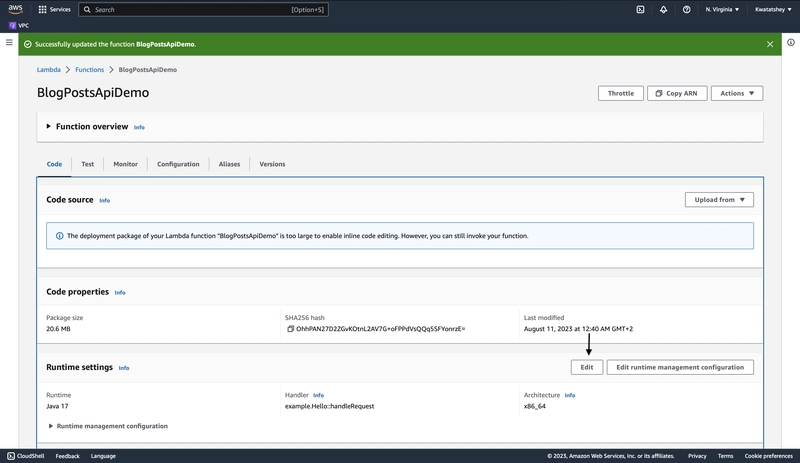The width and height of the screenshot is (800, 463).
Task: Click the Throttle button
Action: point(621,93)
